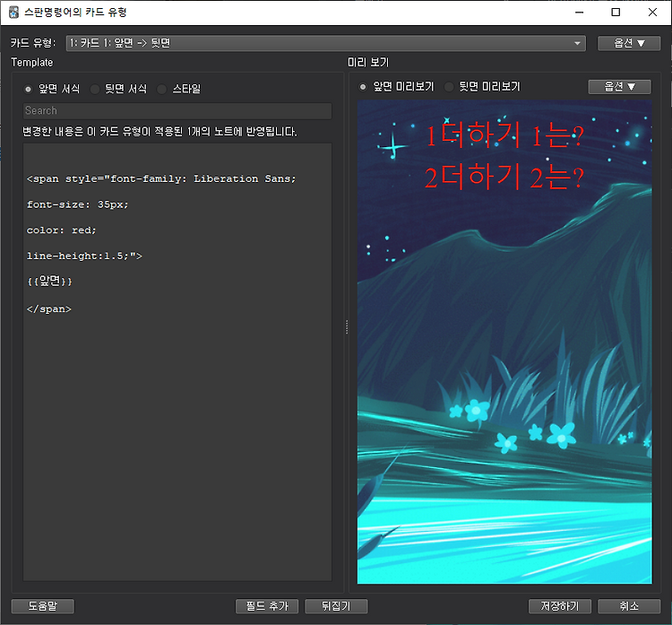Click the 도움말 button

pyautogui.click(x=42, y=605)
